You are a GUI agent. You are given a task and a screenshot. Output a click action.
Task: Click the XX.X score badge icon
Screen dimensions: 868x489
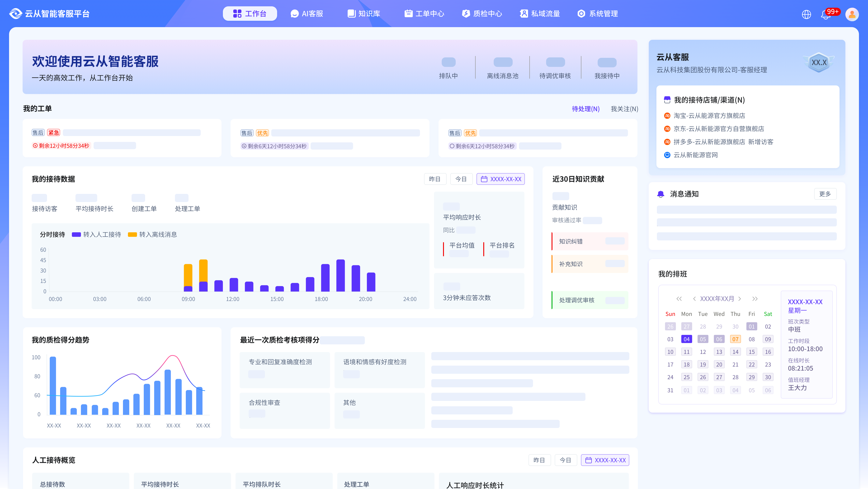818,62
